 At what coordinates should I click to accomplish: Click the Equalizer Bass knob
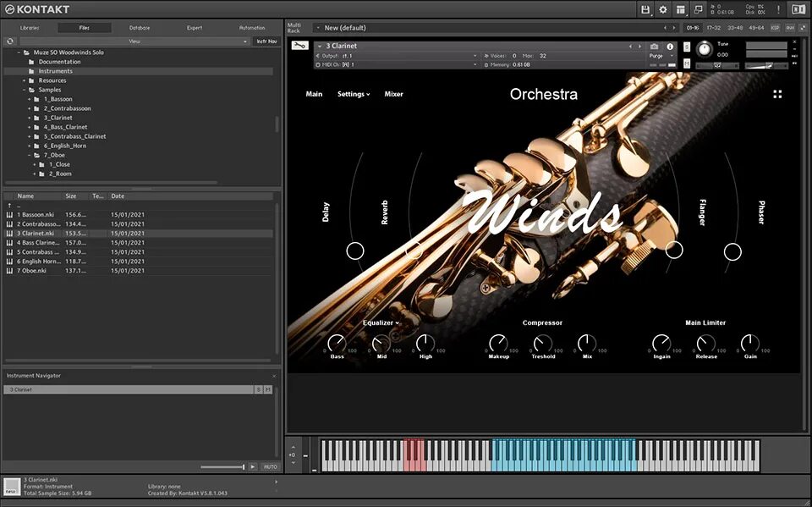pos(337,343)
